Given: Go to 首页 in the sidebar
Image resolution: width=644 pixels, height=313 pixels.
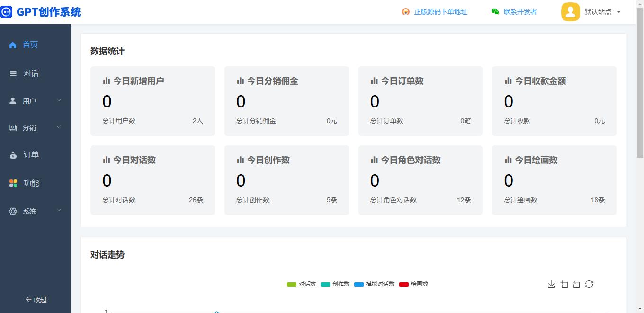Looking at the screenshot, I should pos(30,45).
